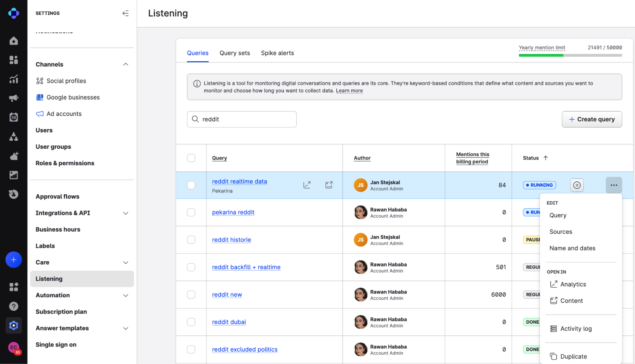Click the three-dots more actions button
Image resolution: width=635 pixels, height=364 pixels.
(613, 185)
